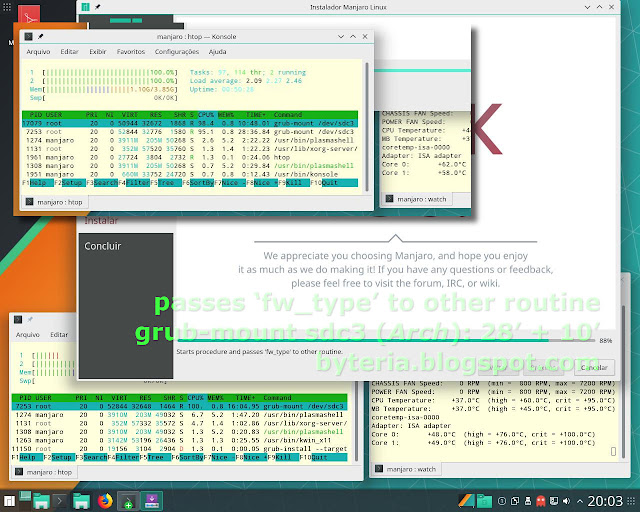Click the taskbar clock showing 20:03
640x512 pixels.
(x=605, y=501)
